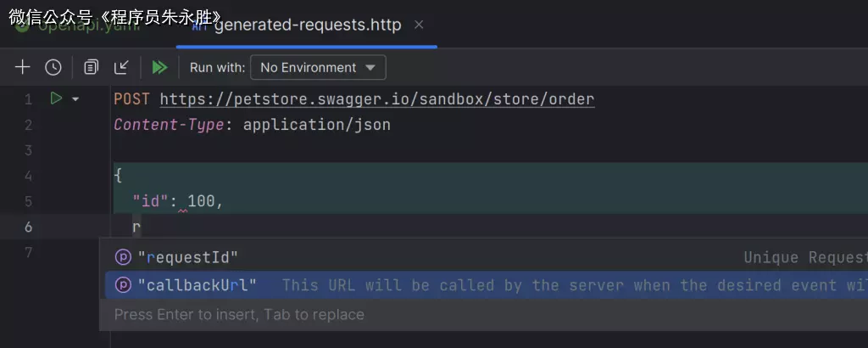Click the "id": 100 value in the JSON body
The height and width of the screenshot is (348, 868).
pyautogui.click(x=202, y=201)
